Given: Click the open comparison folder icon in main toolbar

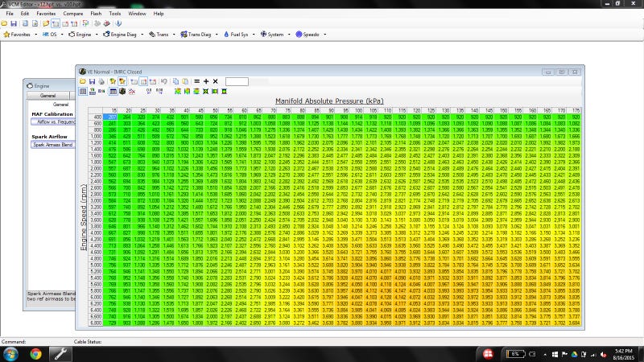Looking at the screenshot, I should coord(46,24).
